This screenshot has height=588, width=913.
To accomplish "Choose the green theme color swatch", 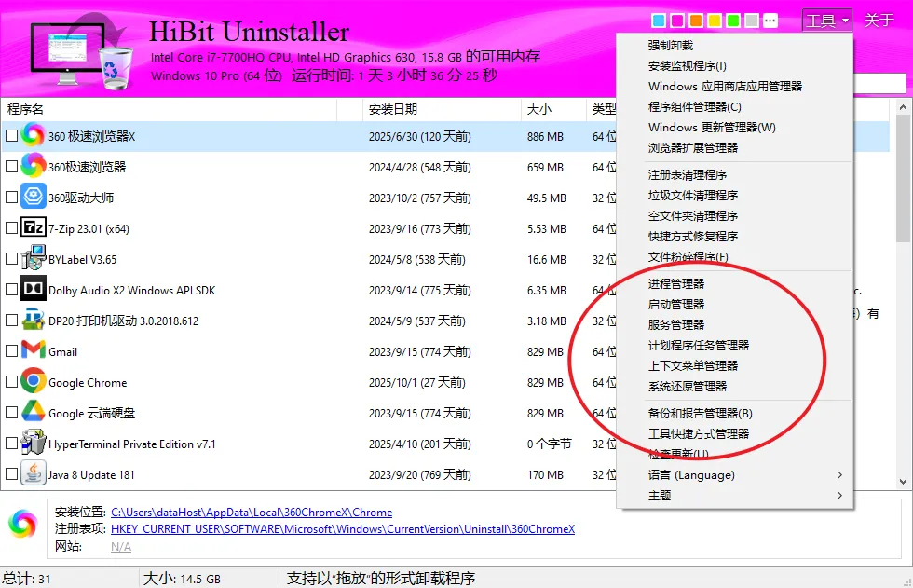I will point(733,21).
